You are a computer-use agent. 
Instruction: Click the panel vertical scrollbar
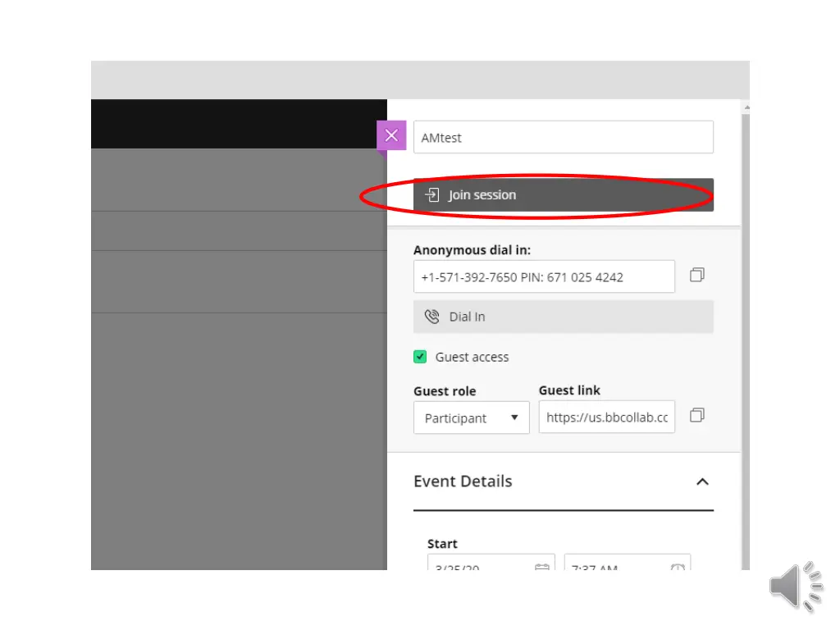[x=745, y=341]
